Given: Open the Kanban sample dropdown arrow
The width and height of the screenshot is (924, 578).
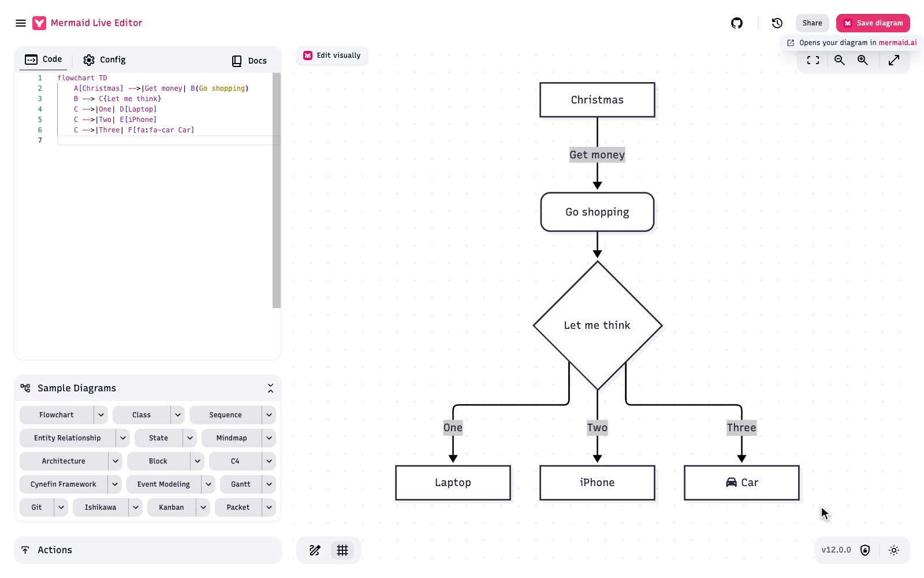Looking at the screenshot, I should click(203, 507).
